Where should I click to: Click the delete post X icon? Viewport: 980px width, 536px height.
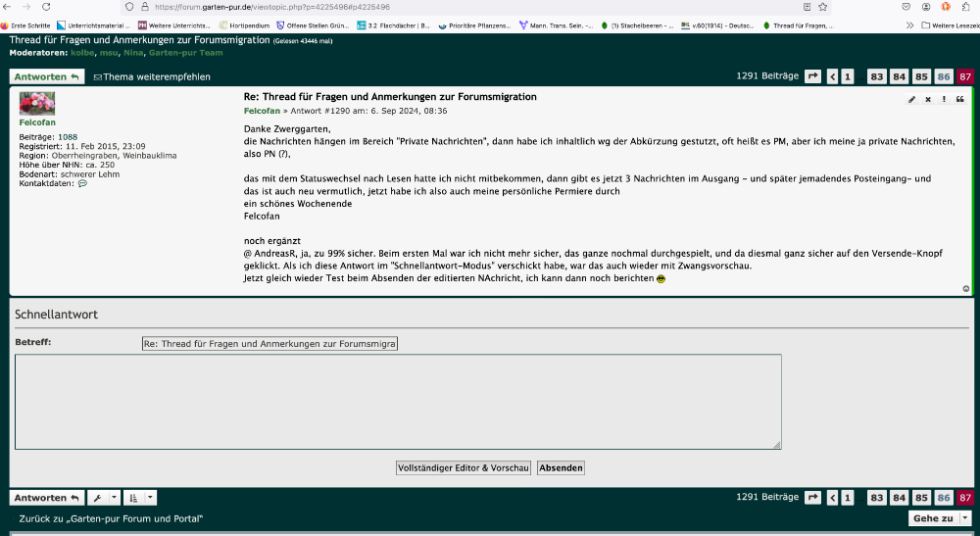tap(928, 100)
